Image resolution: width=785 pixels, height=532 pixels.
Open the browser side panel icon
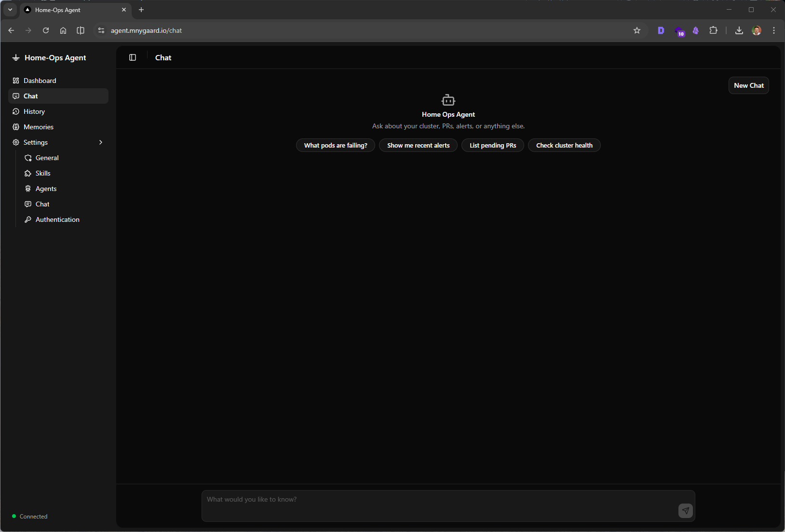pyautogui.click(x=81, y=30)
